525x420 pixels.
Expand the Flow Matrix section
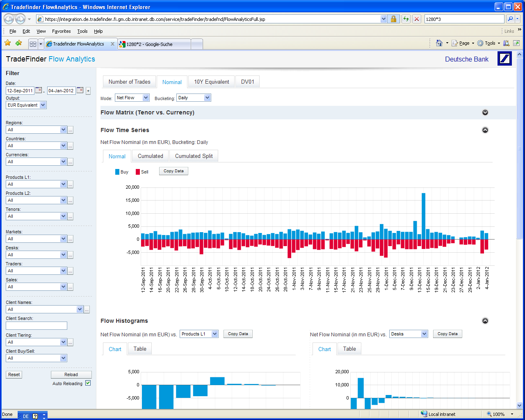click(x=485, y=112)
